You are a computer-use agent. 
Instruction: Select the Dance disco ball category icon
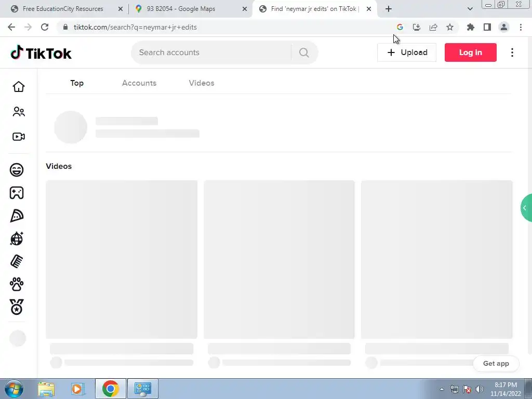click(17, 238)
